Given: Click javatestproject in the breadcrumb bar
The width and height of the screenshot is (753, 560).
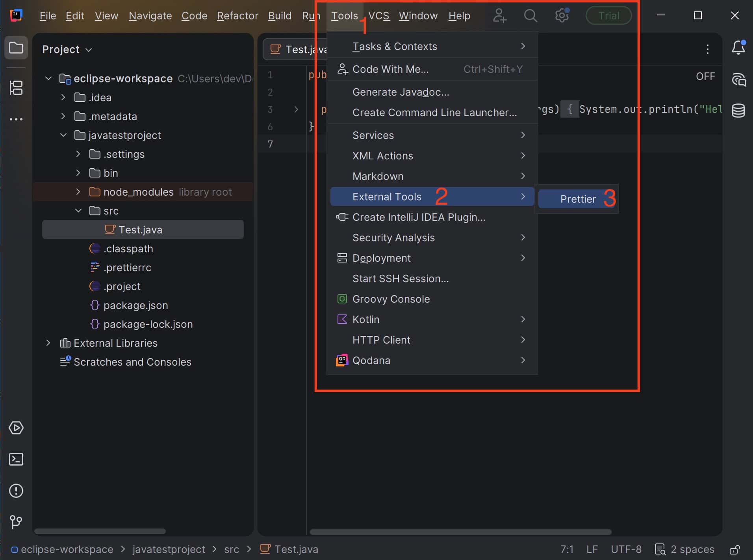Looking at the screenshot, I should point(169,549).
